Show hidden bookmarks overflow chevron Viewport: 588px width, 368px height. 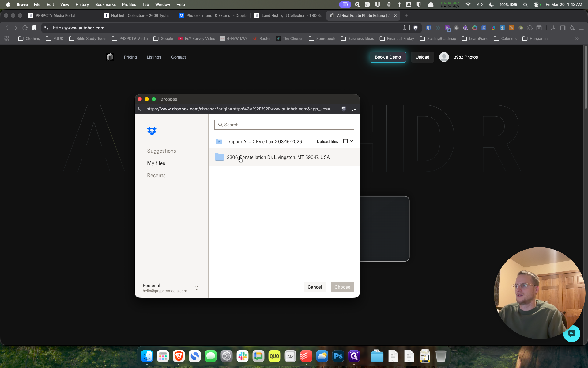[x=577, y=39]
